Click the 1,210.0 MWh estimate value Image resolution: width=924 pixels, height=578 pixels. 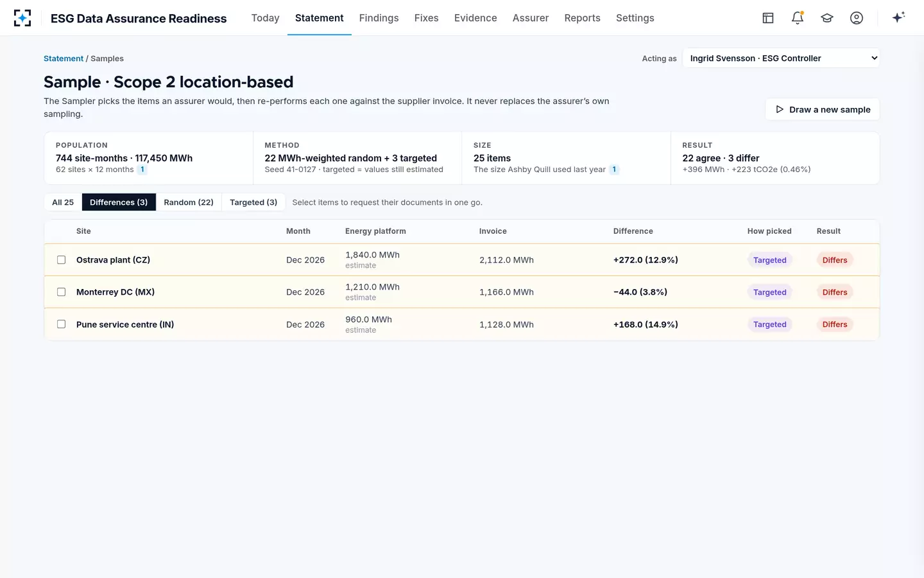point(372,287)
